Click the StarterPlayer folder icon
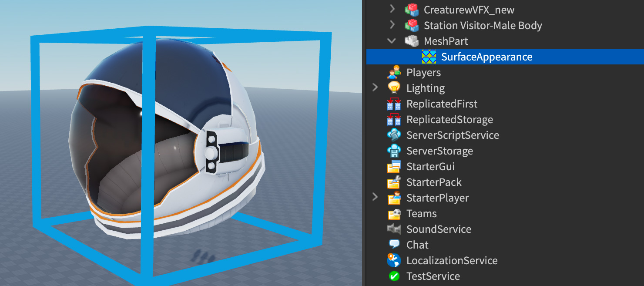Viewport: 644px width, 286px height. 394,198
